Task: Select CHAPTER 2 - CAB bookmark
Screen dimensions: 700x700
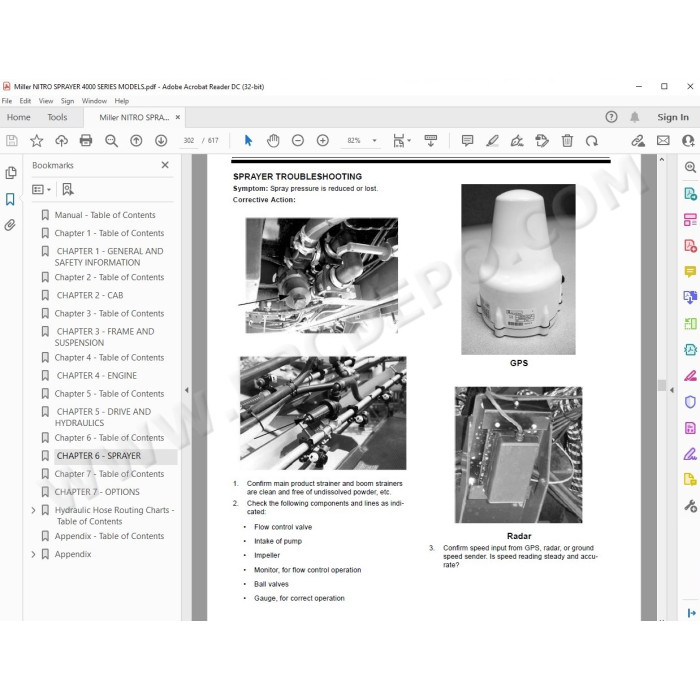Action: point(90,296)
